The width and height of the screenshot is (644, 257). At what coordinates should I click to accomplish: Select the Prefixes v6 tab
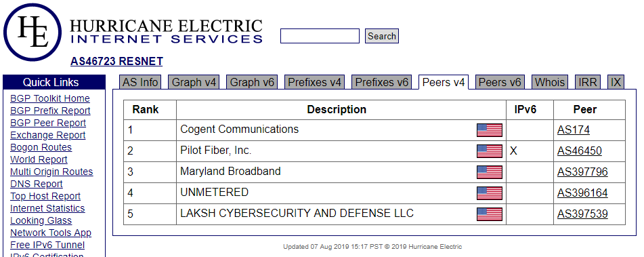pyautogui.click(x=382, y=82)
